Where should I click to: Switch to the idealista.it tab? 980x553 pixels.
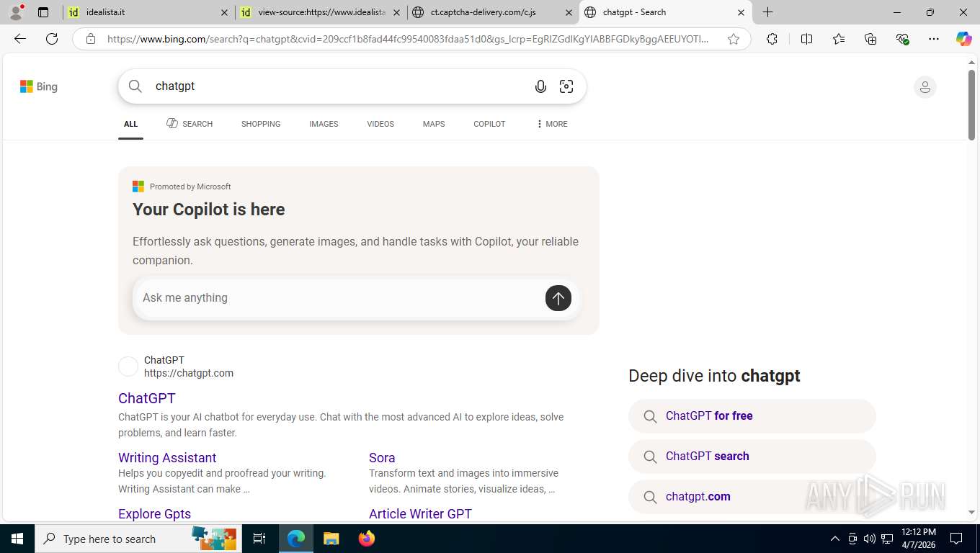pyautogui.click(x=148, y=12)
